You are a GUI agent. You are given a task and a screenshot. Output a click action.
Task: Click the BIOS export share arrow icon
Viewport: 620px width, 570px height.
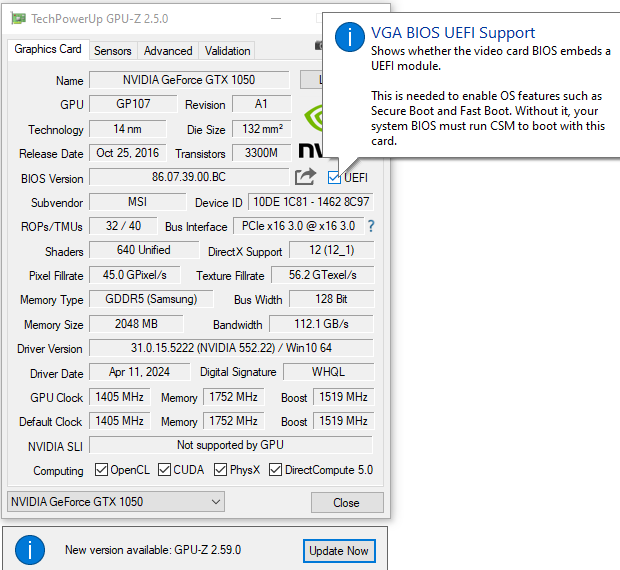pos(305,177)
